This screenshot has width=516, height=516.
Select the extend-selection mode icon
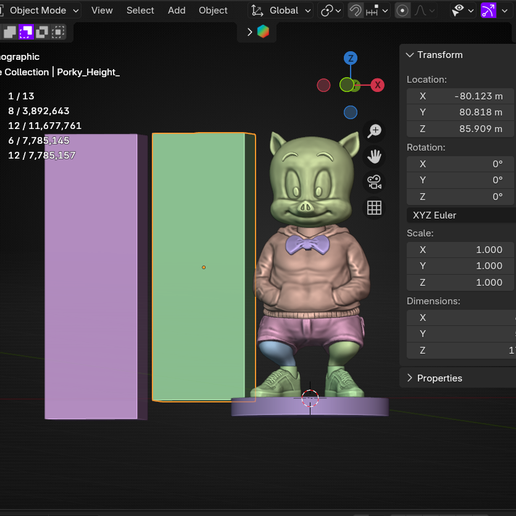click(x=10, y=32)
